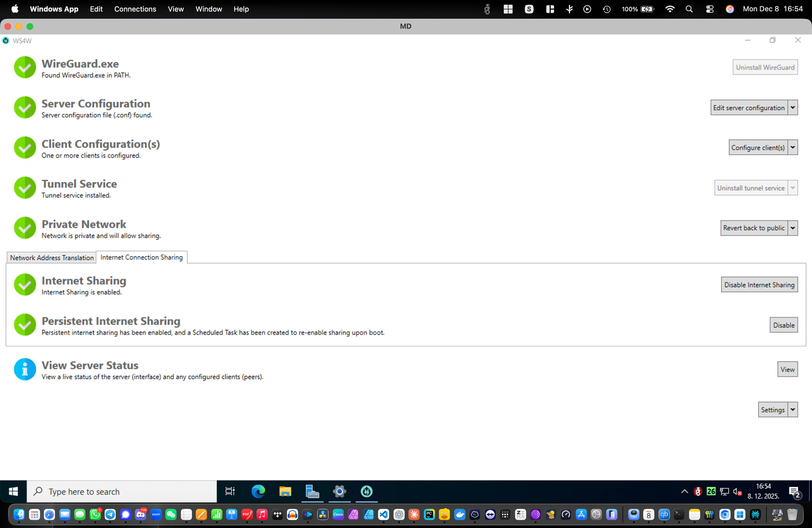Click the blue View Server Status info icon
The height and width of the screenshot is (528, 812).
coord(25,369)
